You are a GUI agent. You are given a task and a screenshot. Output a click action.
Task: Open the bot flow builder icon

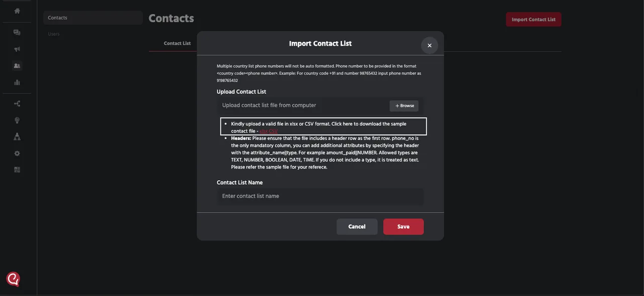click(x=17, y=136)
